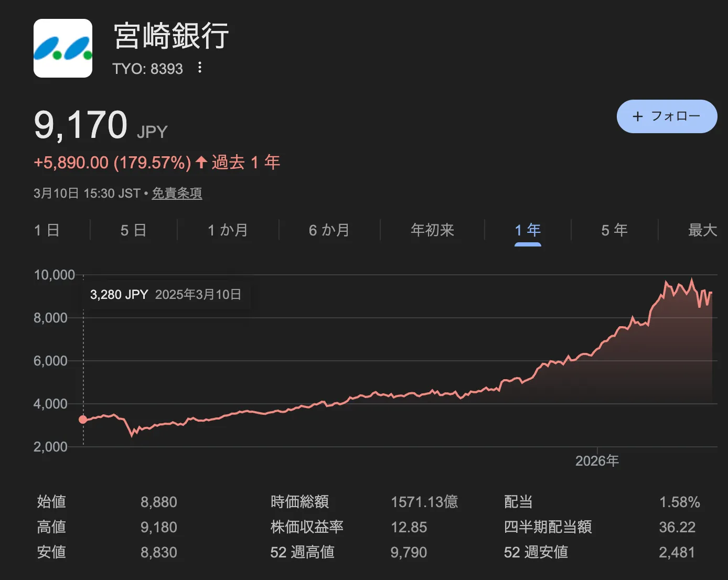Open the three-dot more options menu
The image size is (728, 580).
pyautogui.click(x=200, y=68)
